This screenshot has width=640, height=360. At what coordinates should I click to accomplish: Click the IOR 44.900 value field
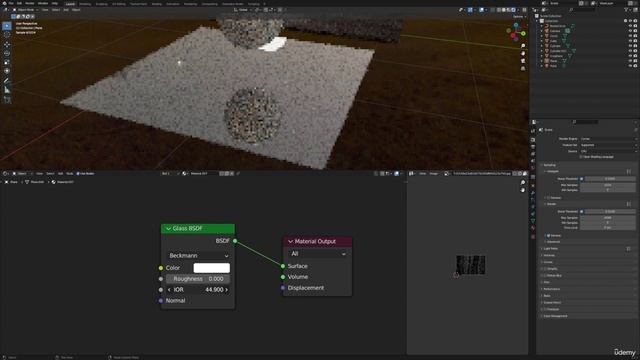198,290
